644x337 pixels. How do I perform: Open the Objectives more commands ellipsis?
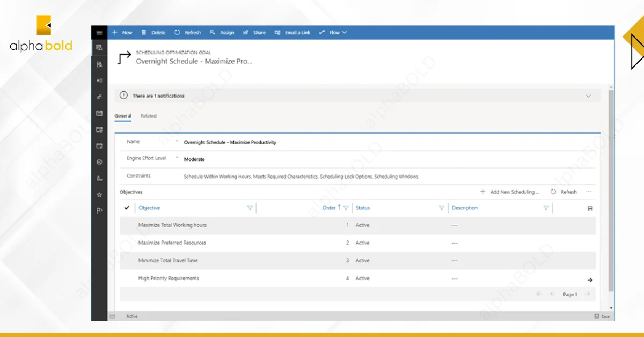coord(589,192)
